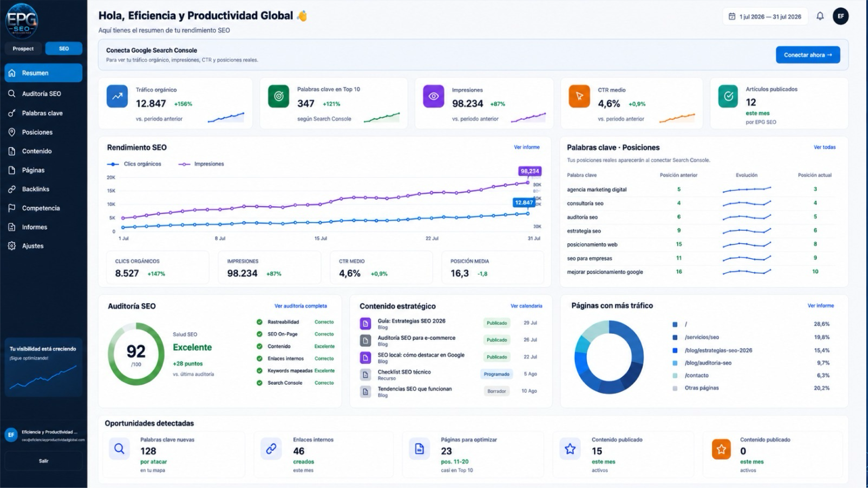This screenshot has height=488, width=868.
Task: Click the Palabras clave en Top 10 target icon
Action: (x=279, y=96)
